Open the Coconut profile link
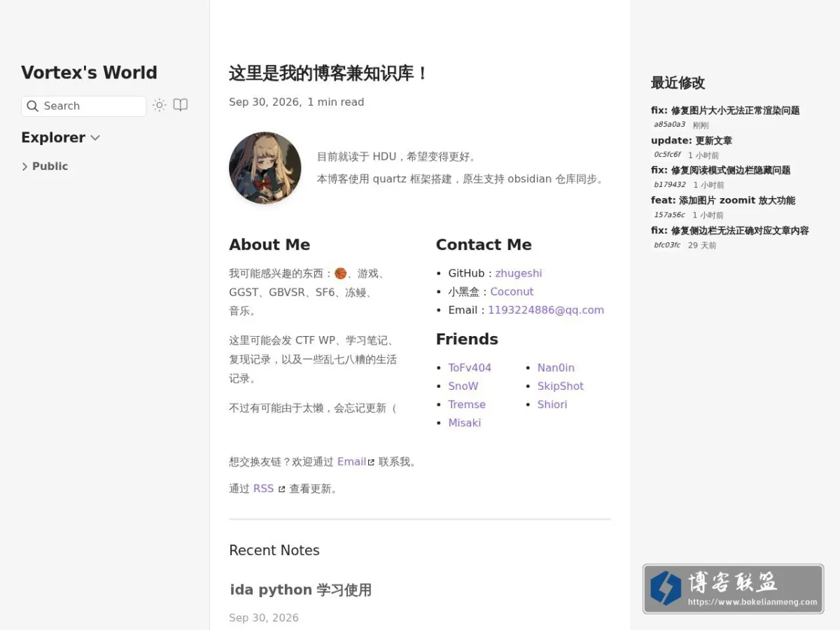Viewport: 840px width, 630px height. pyautogui.click(x=512, y=291)
